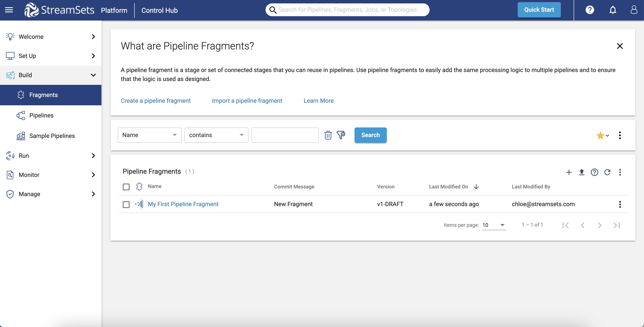Screen dimensions: 644x327
Task: Check the select-all fragments checkbox
Action: tap(126, 187)
